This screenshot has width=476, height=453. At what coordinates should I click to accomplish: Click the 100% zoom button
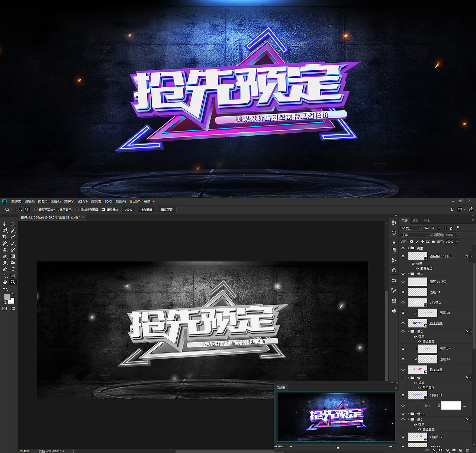128,209
